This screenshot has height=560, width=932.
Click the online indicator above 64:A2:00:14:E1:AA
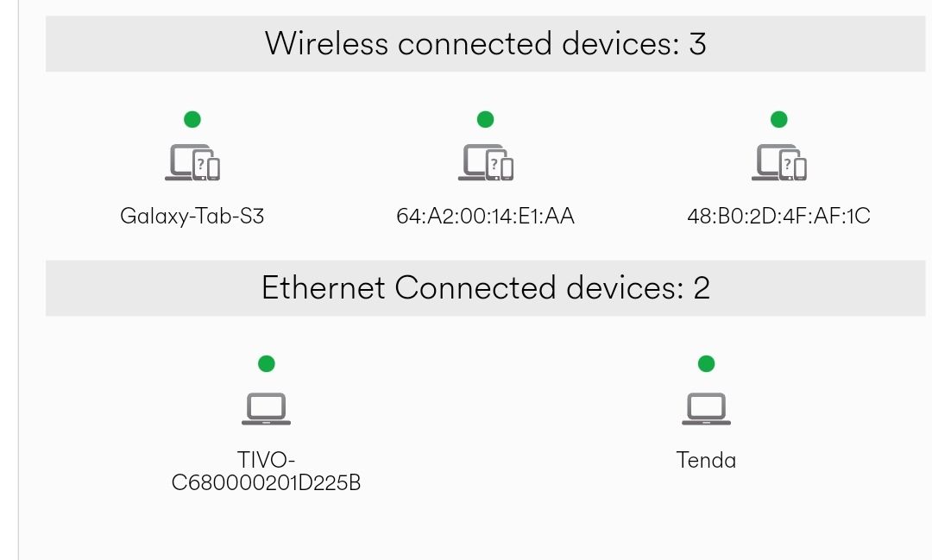pos(486,119)
